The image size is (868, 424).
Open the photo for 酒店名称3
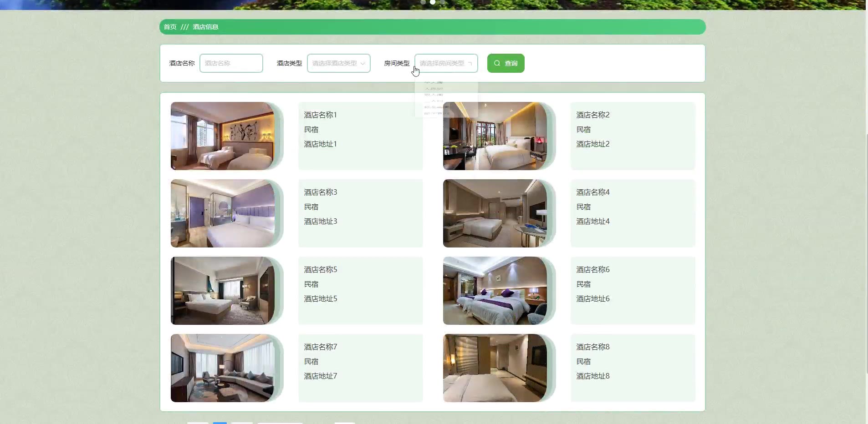pyautogui.click(x=223, y=213)
